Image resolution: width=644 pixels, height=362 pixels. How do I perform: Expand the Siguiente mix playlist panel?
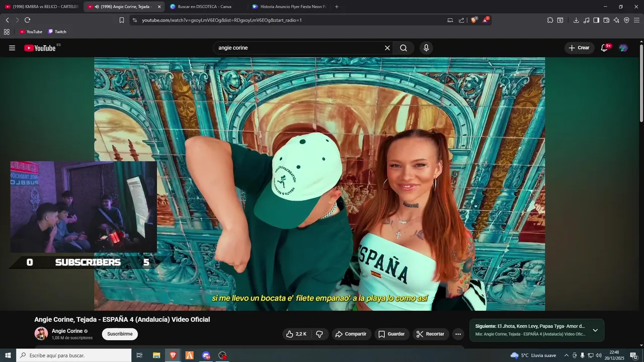[x=595, y=330]
